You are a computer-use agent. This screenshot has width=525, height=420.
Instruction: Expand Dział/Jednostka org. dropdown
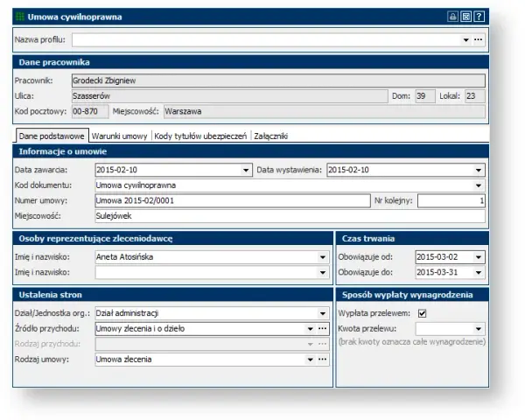point(323,313)
